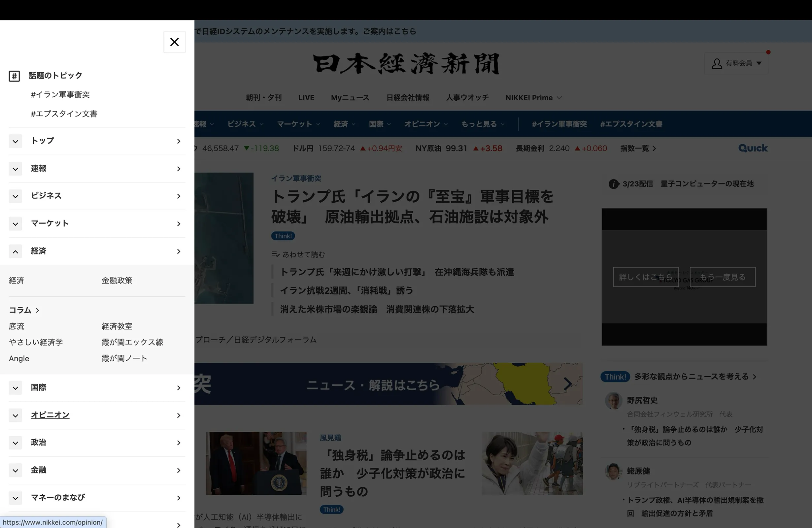Expand the オピニオン section chevron
The width and height of the screenshot is (812, 528).
[16, 415]
